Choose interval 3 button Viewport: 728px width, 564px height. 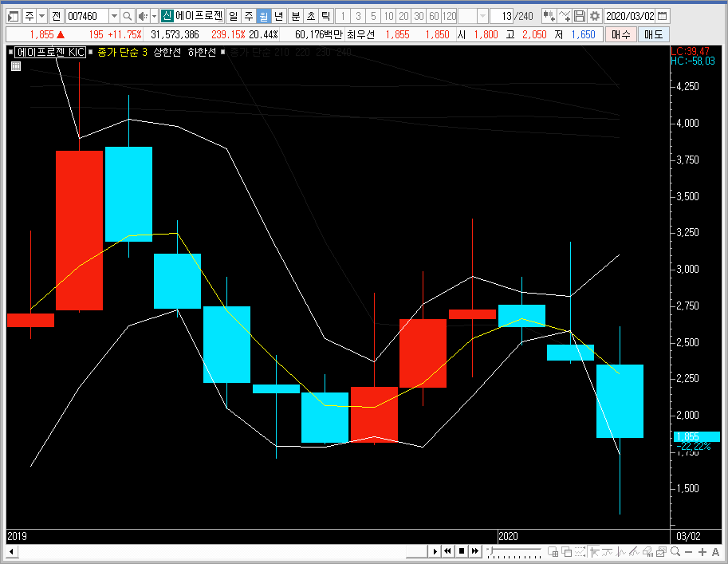pos(358,17)
